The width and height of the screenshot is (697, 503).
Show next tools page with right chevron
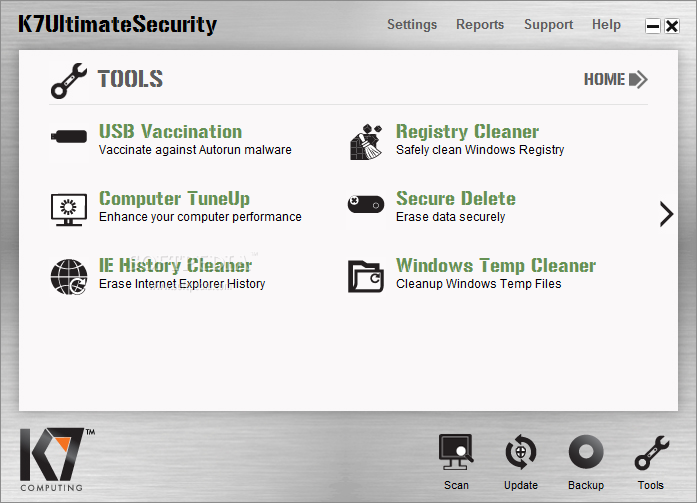point(666,214)
